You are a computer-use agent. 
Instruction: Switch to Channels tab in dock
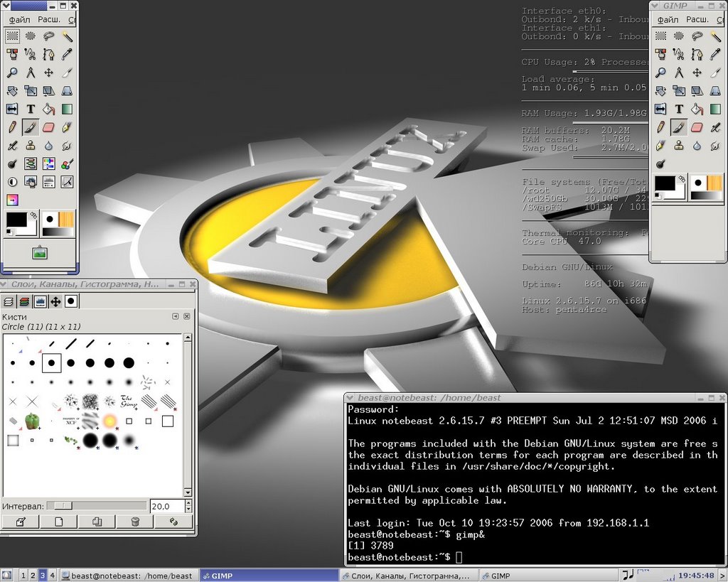point(24,302)
